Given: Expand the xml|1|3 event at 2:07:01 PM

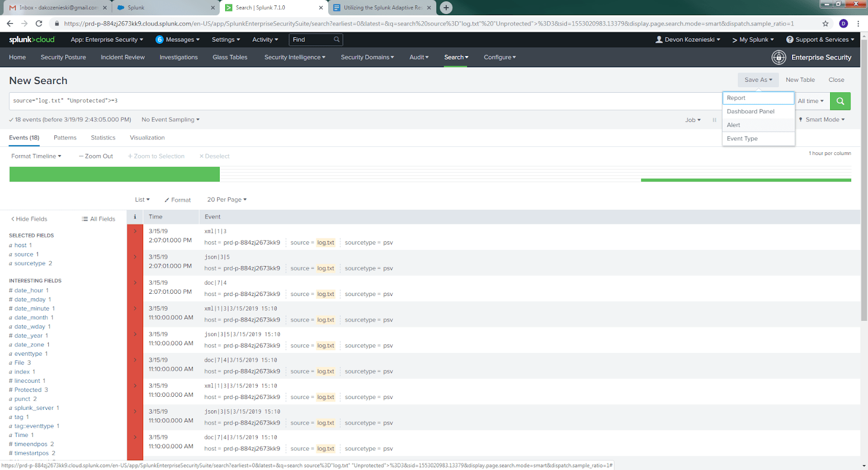Looking at the screenshot, I should (x=135, y=231).
